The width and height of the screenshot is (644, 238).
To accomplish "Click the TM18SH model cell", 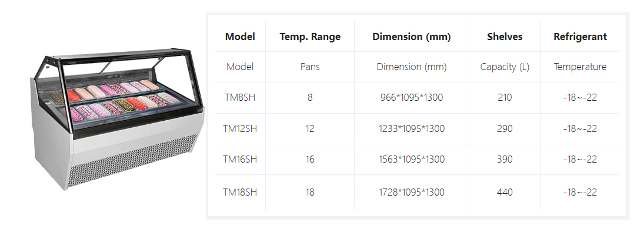I will (x=240, y=192).
